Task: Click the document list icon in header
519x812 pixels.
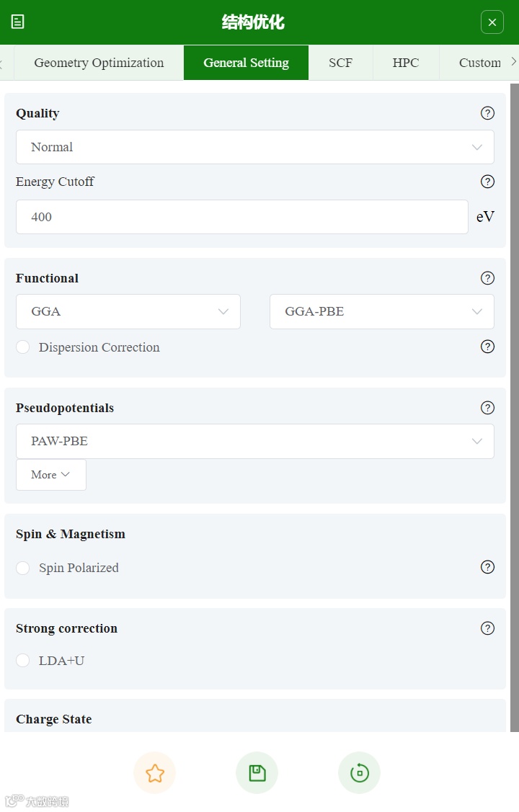Action: coord(18,22)
